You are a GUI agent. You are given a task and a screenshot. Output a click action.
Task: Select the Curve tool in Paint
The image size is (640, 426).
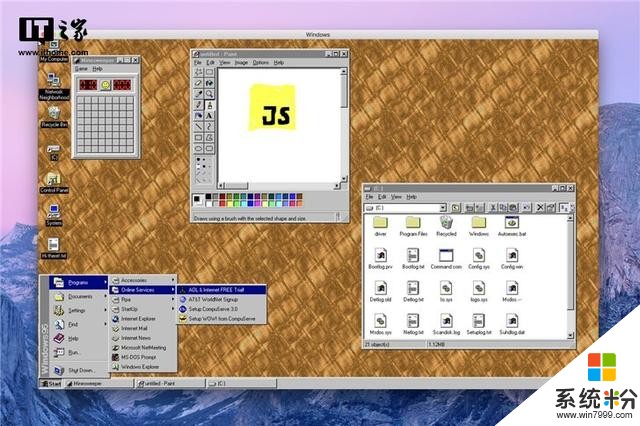[209, 126]
